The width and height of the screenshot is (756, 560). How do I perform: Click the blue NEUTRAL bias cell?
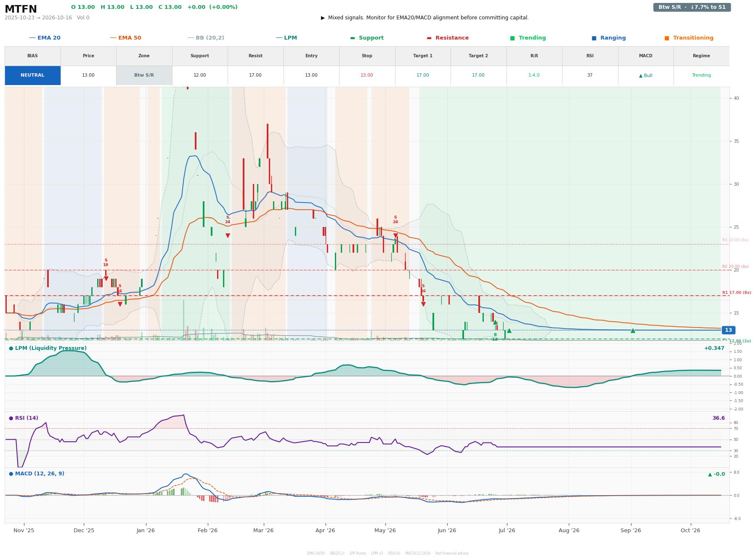(x=32, y=75)
